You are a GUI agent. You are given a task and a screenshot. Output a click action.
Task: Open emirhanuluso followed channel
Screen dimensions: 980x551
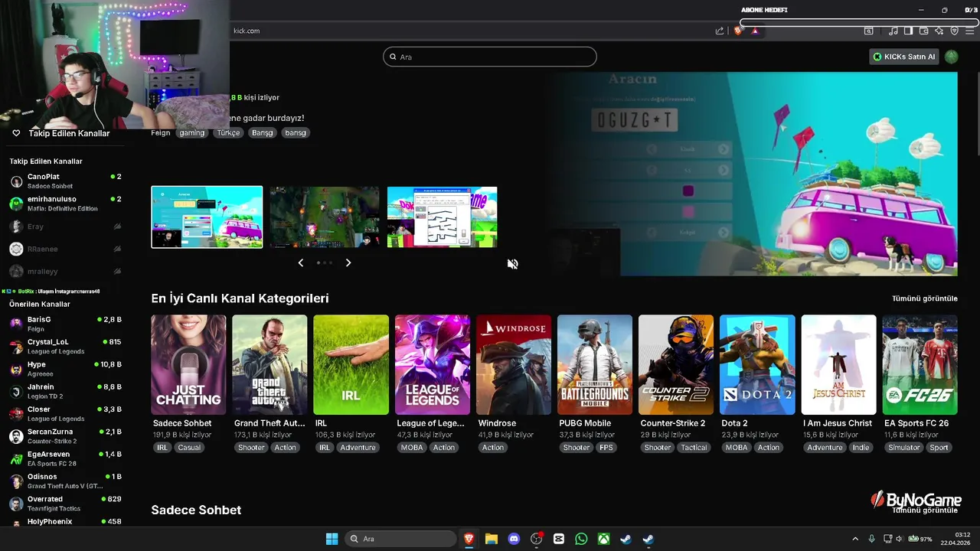tap(65, 204)
